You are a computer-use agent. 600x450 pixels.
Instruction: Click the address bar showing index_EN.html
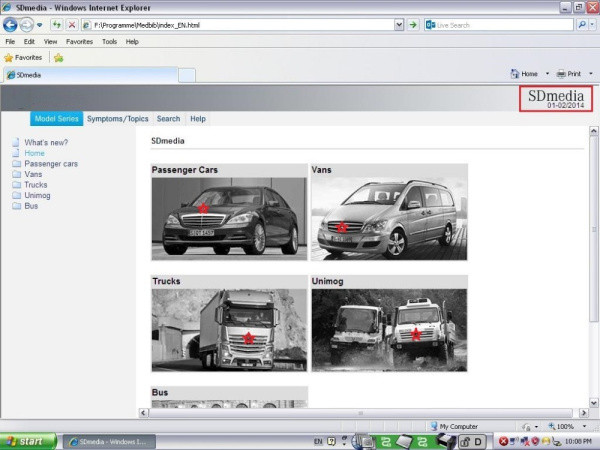[240, 25]
